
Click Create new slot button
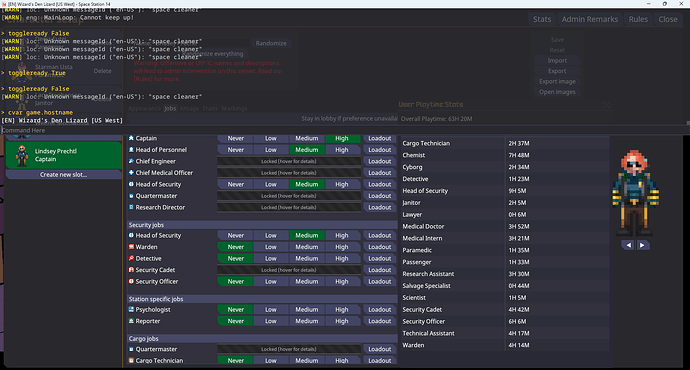pos(63,175)
